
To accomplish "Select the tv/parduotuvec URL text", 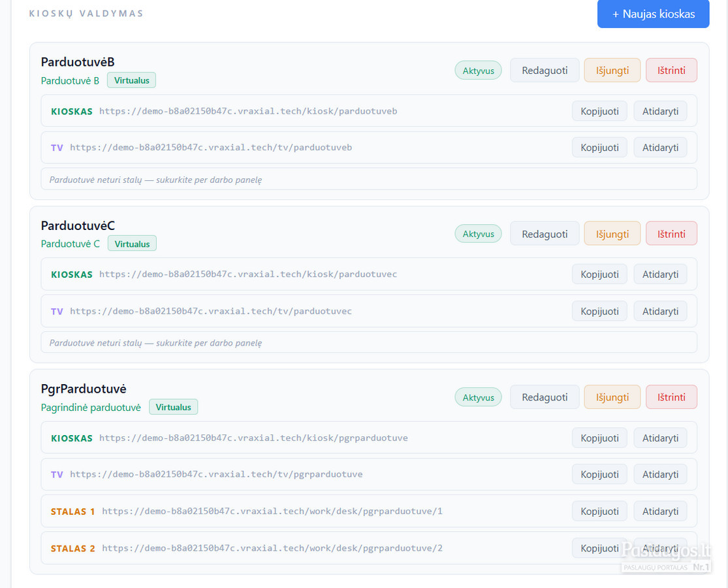I will 211,311.
